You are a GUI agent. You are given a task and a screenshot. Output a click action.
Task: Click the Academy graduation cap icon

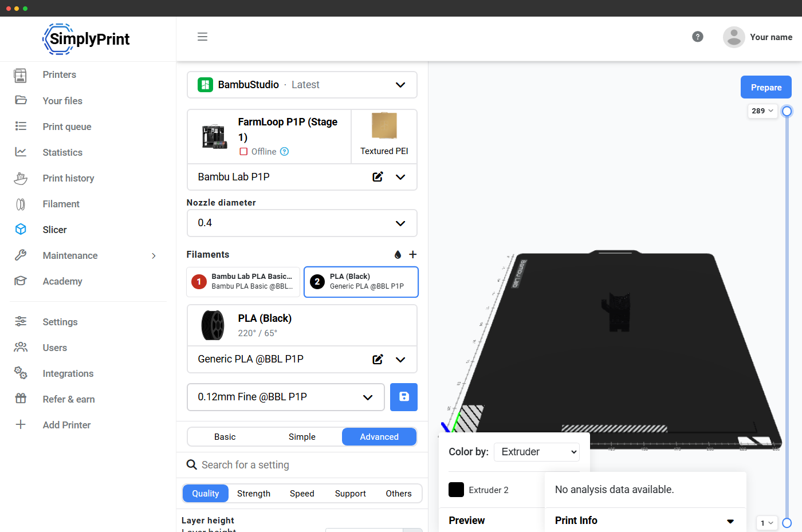(x=21, y=281)
